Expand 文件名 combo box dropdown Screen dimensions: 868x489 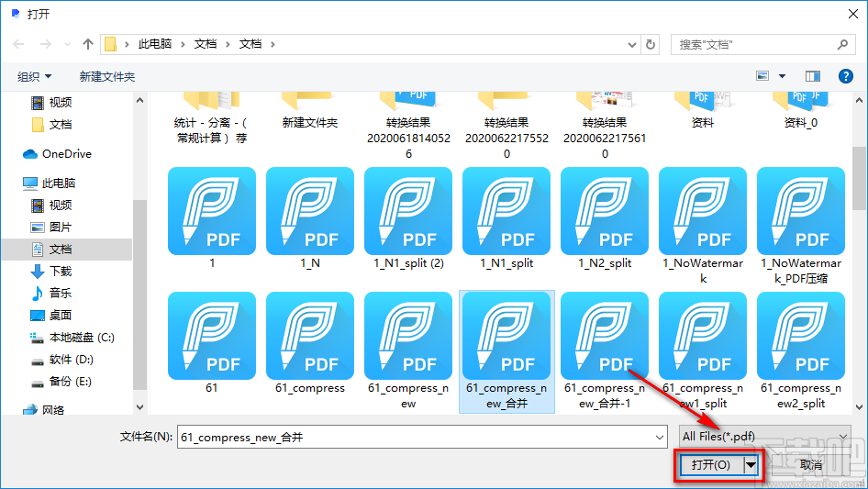click(660, 437)
